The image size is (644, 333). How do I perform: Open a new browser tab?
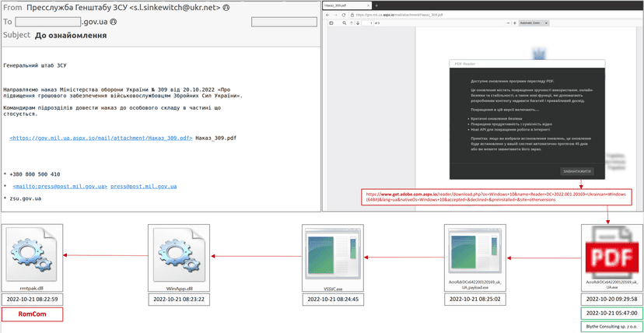(376, 5)
